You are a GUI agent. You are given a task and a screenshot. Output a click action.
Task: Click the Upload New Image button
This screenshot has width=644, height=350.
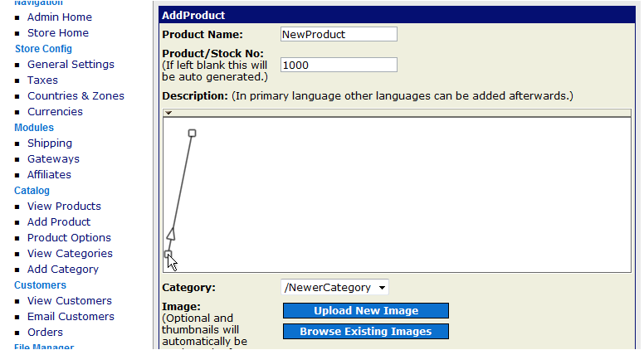(x=365, y=310)
